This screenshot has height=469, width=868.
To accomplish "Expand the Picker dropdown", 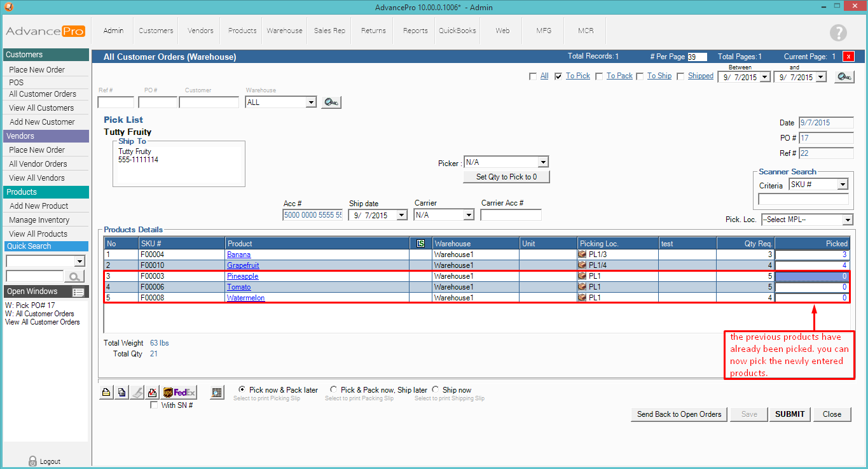I will tap(542, 162).
